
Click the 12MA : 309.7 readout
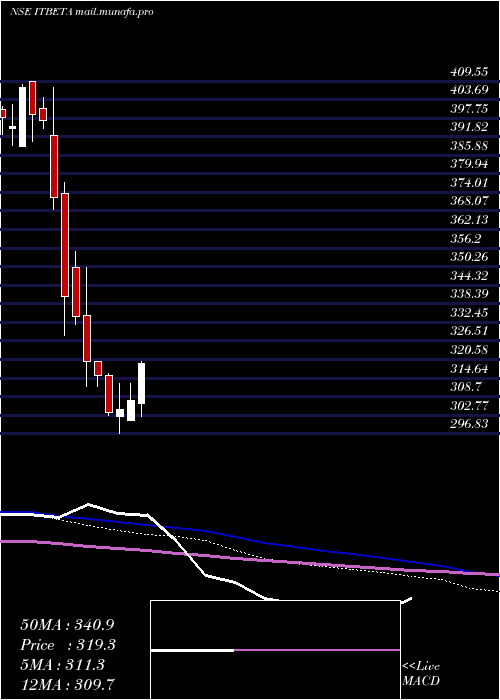67,685
